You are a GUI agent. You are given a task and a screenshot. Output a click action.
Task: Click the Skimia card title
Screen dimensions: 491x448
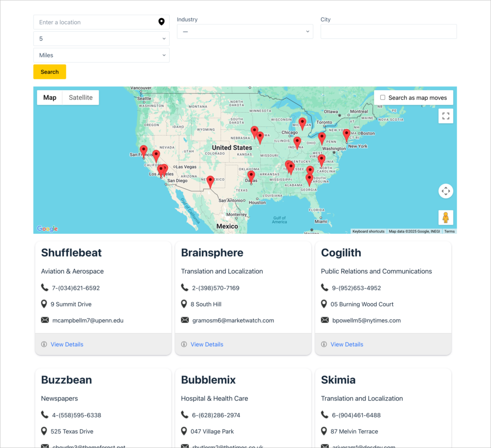point(338,380)
